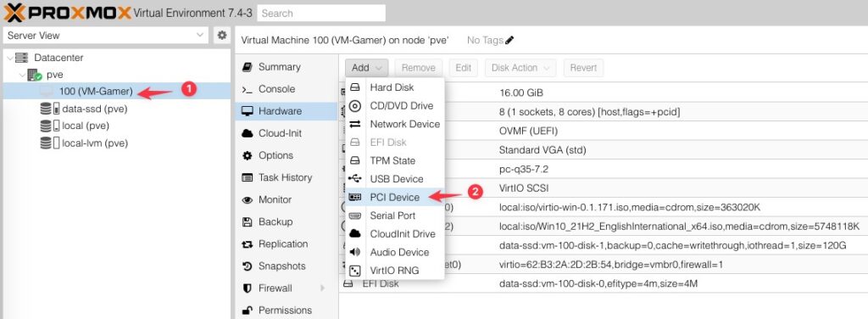Choose Serial Port from Add menu
This screenshot has height=319, width=868.
pos(395,215)
